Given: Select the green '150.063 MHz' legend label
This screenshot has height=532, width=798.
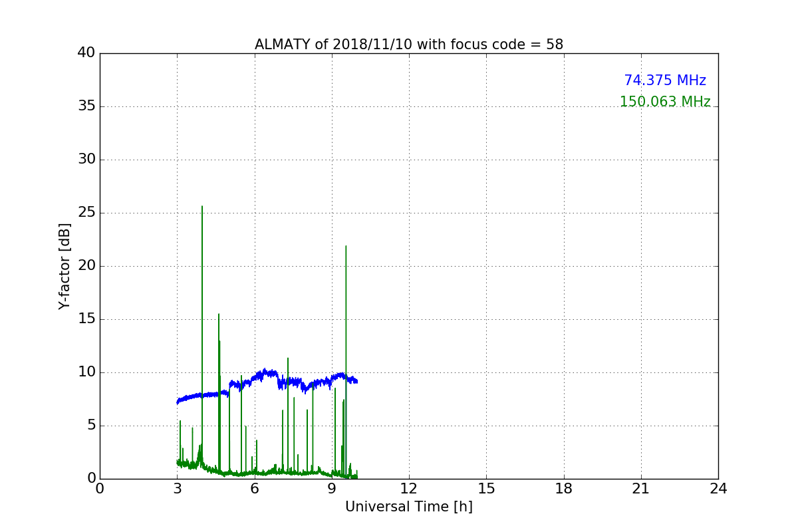Looking at the screenshot, I should click(665, 102).
